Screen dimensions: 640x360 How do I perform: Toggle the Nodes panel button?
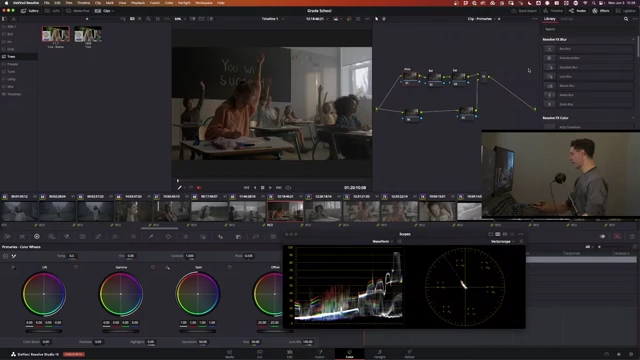pos(577,11)
